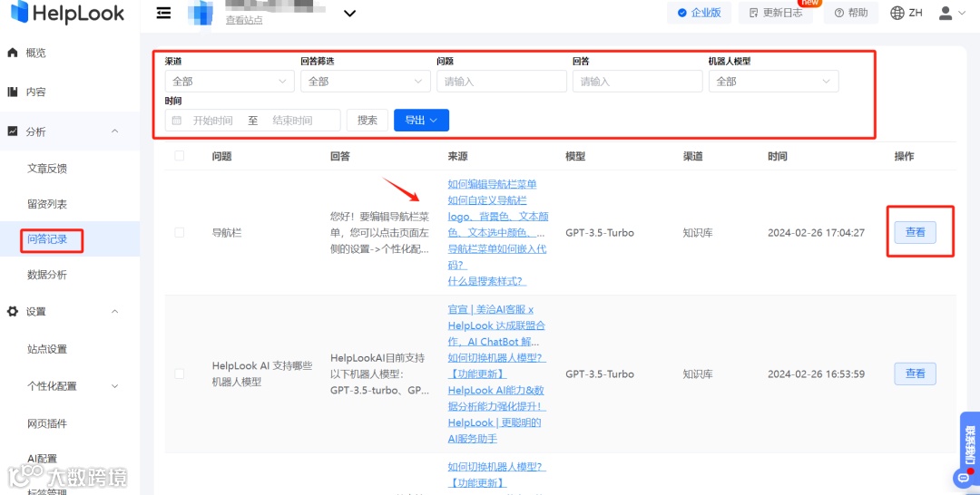Screen dimensions: 980x495
Task: Tick the select-all header checkbox
Action: point(180,155)
